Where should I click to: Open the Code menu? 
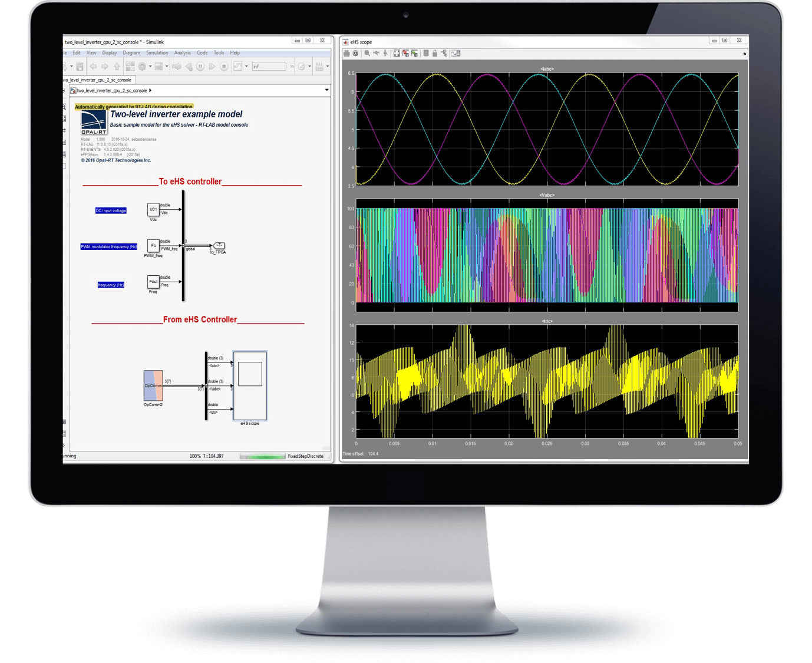click(202, 53)
